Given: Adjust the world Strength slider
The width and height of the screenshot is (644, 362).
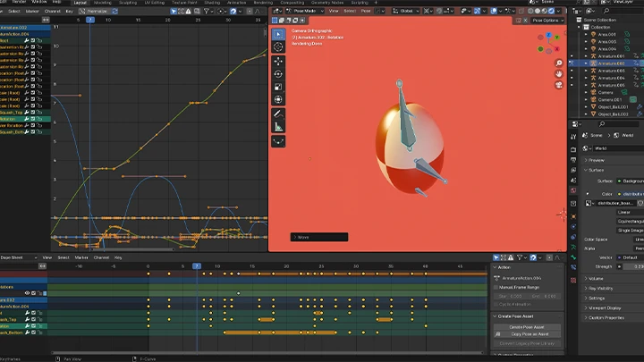Looking at the screenshot, I should tap(634, 266).
